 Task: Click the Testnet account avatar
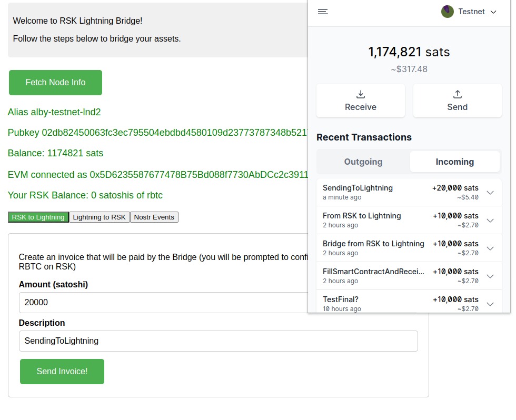click(447, 12)
